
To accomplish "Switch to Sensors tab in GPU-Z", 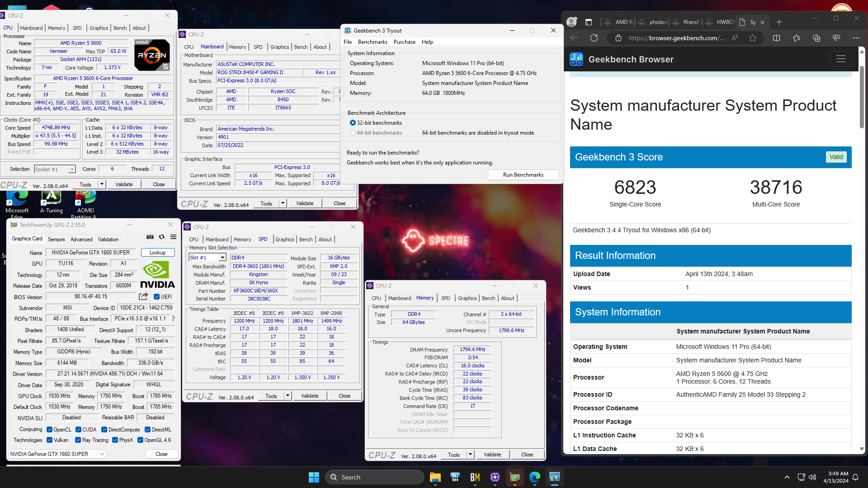I will [57, 239].
